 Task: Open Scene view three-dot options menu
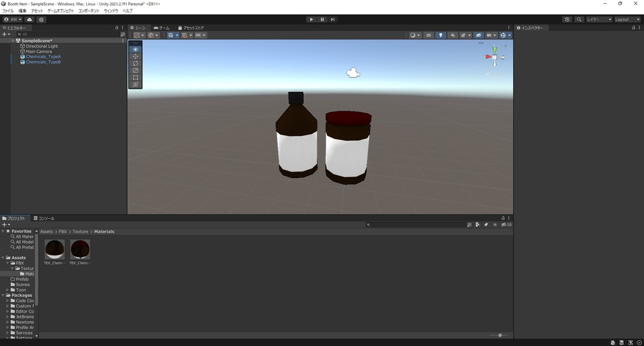click(509, 28)
